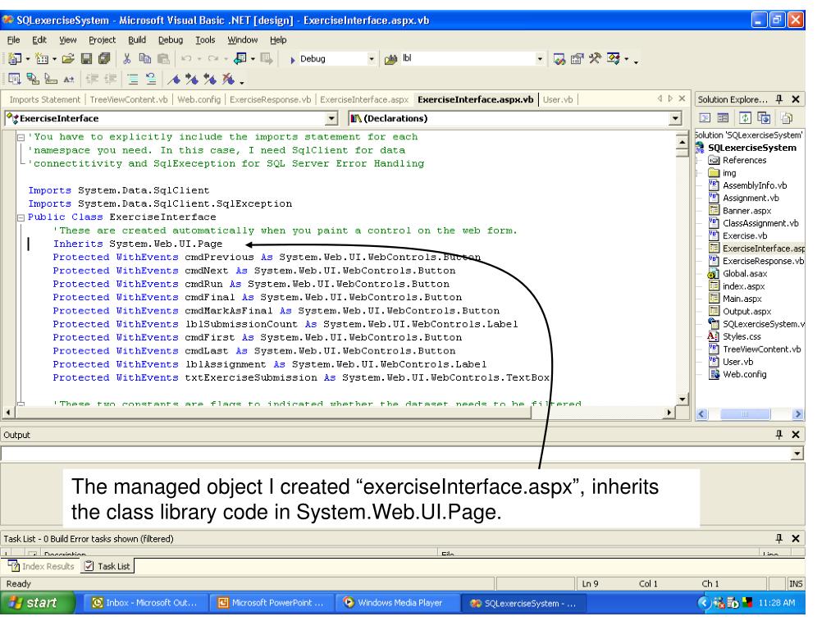Click View Code icon in Solution Explorer
Viewport: 840px width, 630px height.
[x=705, y=118]
